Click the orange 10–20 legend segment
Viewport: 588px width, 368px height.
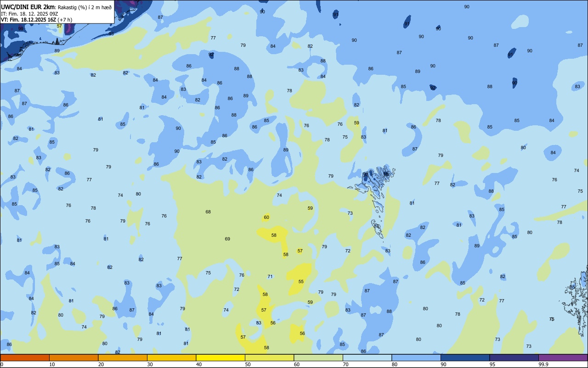click(73, 357)
